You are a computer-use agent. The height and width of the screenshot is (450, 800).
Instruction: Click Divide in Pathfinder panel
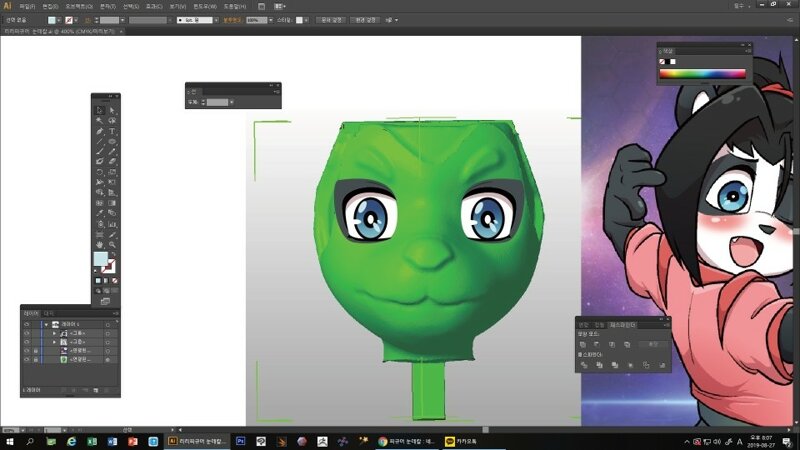click(x=584, y=365)
